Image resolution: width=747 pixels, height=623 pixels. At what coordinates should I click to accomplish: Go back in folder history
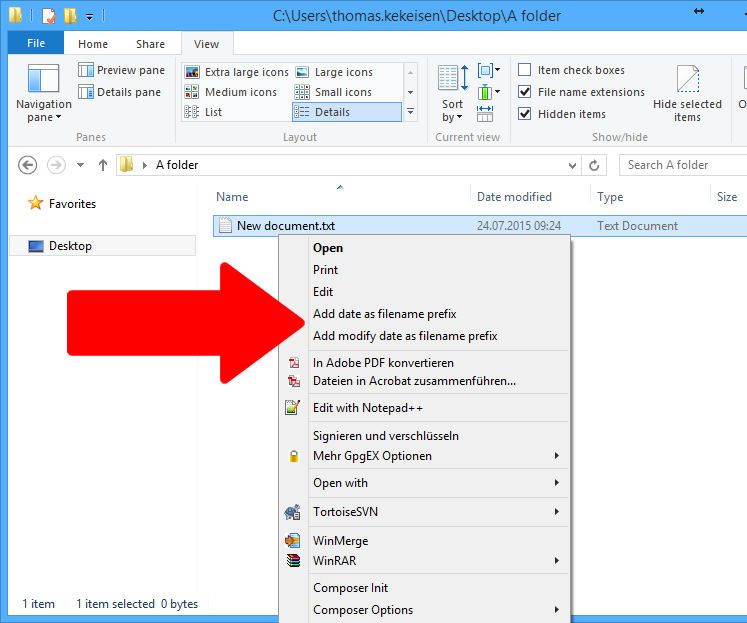click(x=28, y=165)
